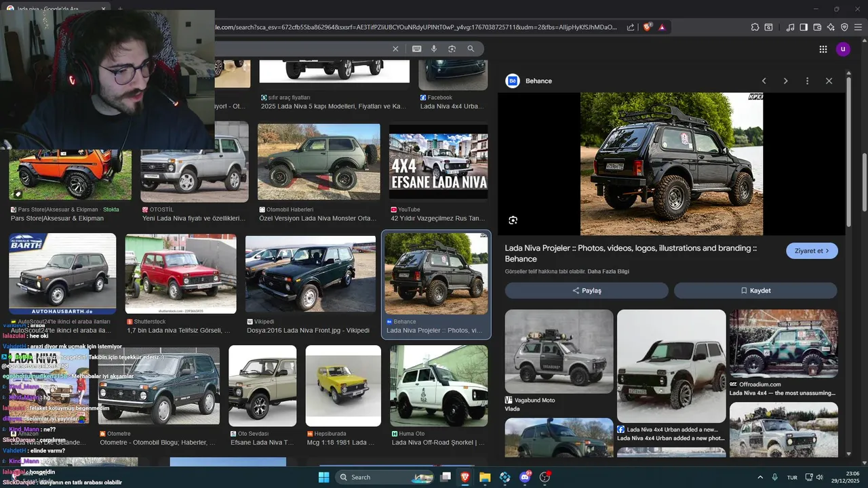Open the Google apps grid
The width and height of the screenshot is (868, 488).
click(823, 49)
